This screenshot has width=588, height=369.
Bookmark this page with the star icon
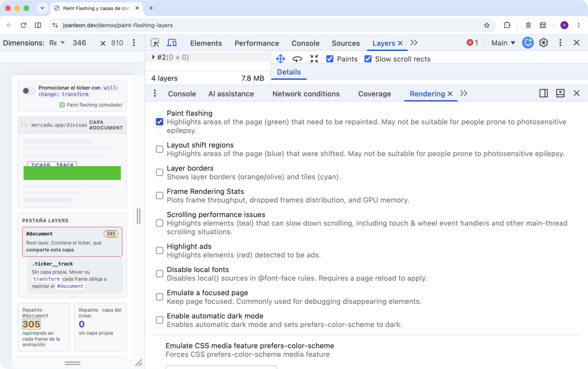[x=487, y=25]
